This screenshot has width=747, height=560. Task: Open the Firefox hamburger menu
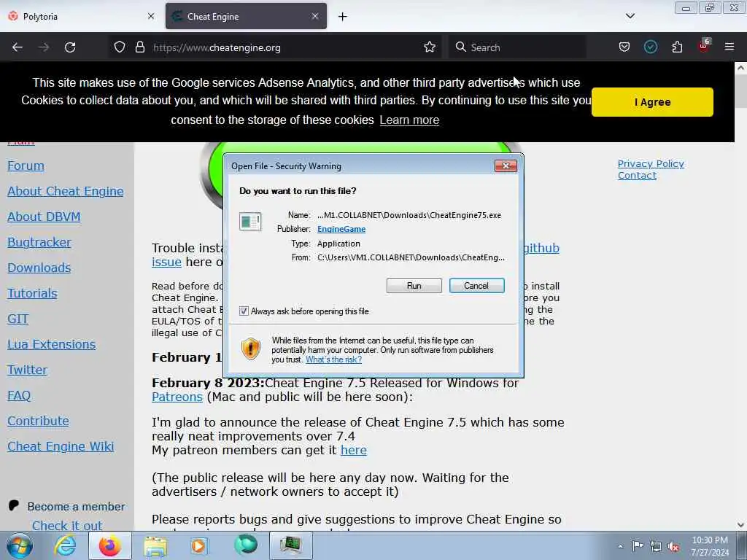(x=729, y=47)
